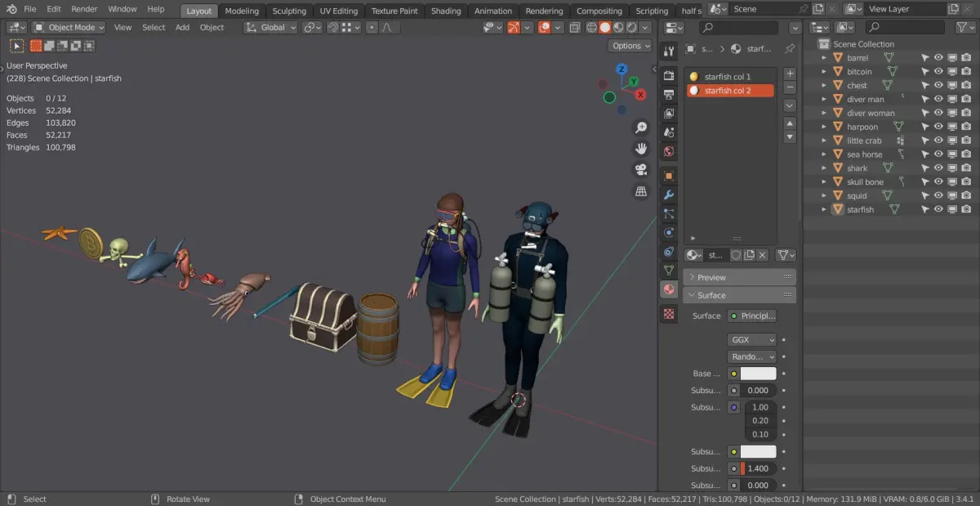
Task: Toggle proportional editing button
Action: pos(372,27)
